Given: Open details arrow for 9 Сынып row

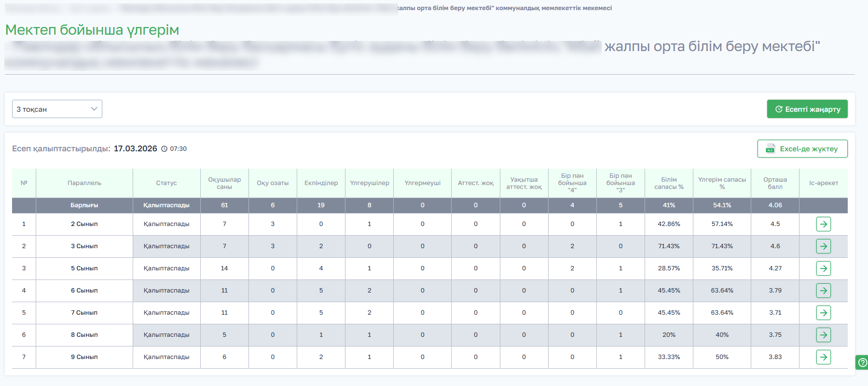Looking at the screenshot, I should click(823, 357).
